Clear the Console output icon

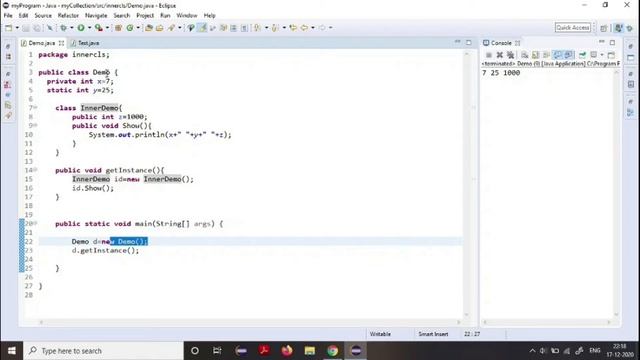[x=525, y=55]
